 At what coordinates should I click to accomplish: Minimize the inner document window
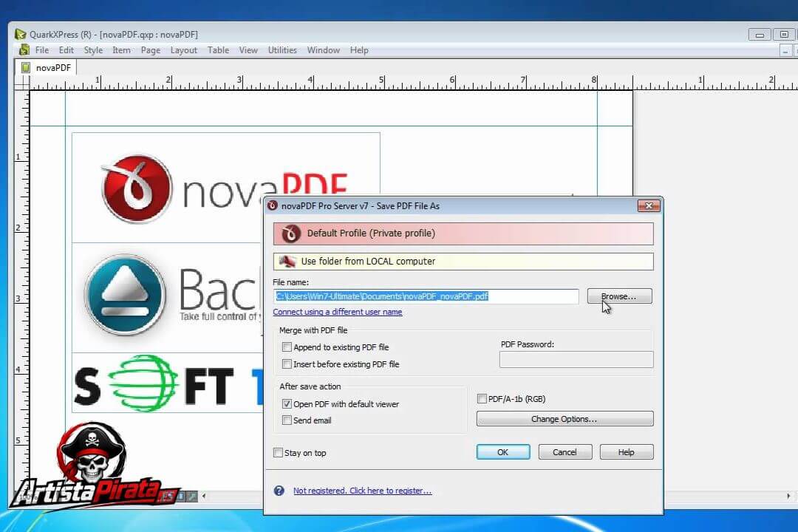click(785, 51)
